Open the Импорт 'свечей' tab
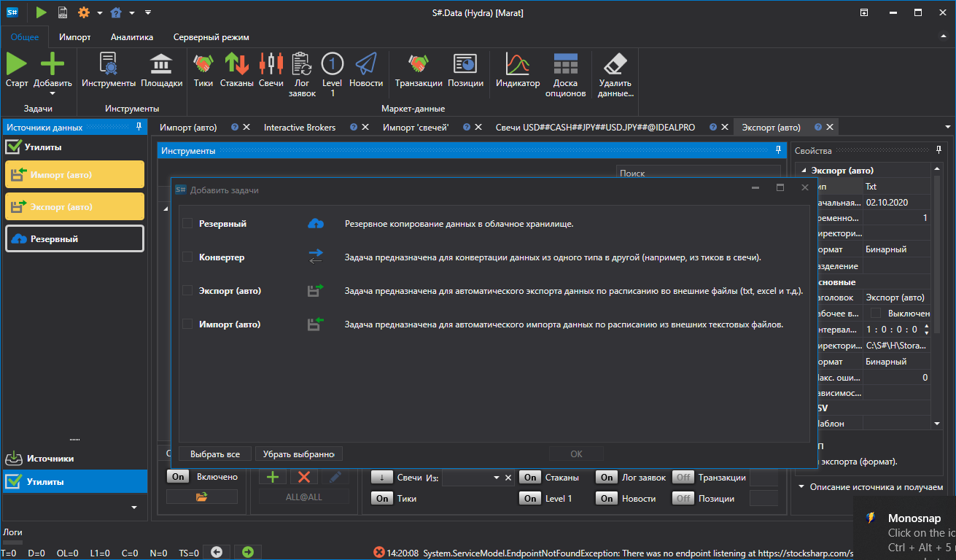The image size is (956, 560). (x=416, y=127)
